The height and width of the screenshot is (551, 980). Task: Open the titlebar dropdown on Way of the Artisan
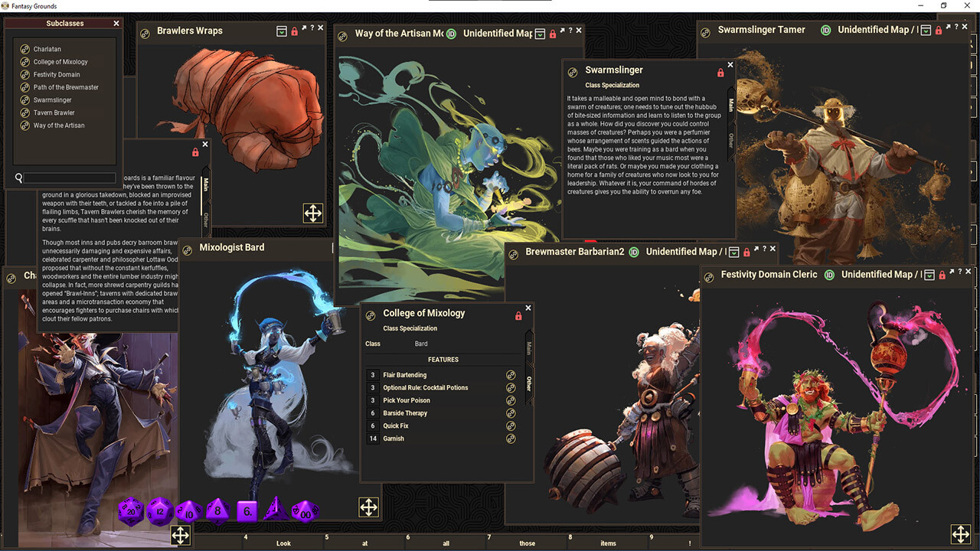coord(541,33)
